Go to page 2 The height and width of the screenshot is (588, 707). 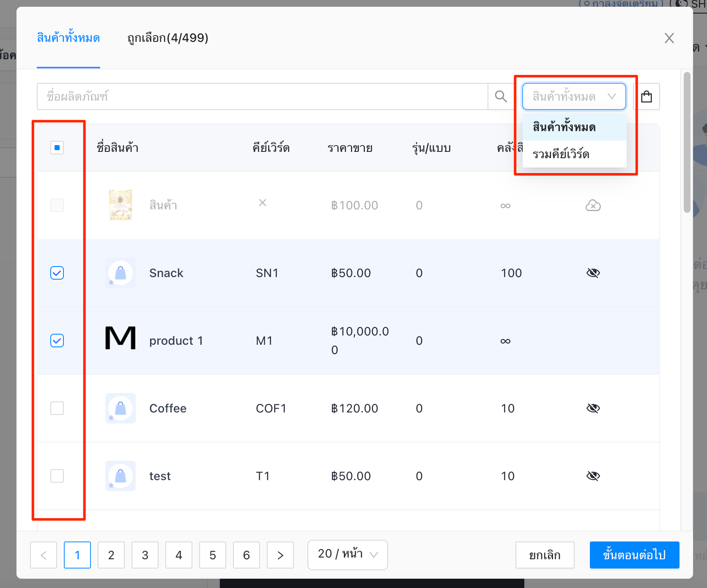(x=111, y=555)
